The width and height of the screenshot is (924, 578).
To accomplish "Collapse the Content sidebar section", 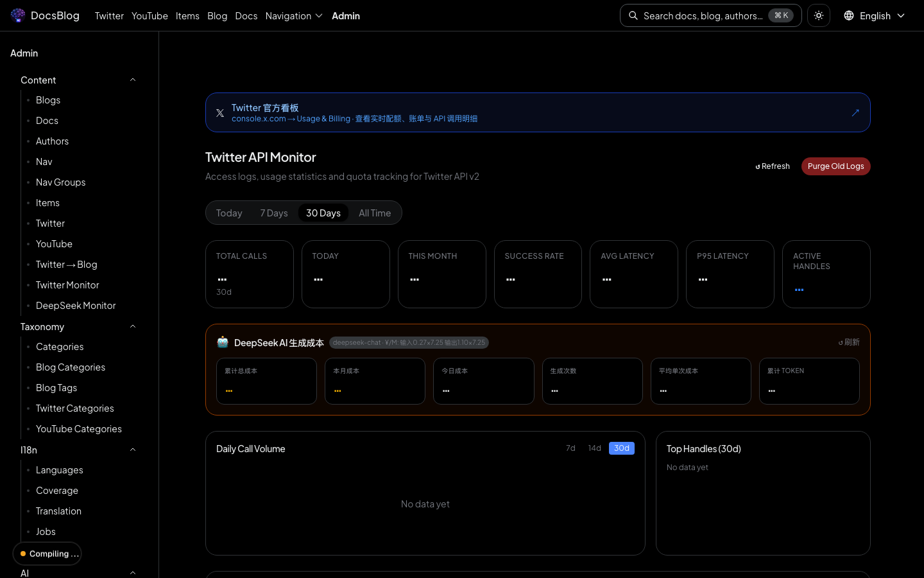I will click(133, 80).
